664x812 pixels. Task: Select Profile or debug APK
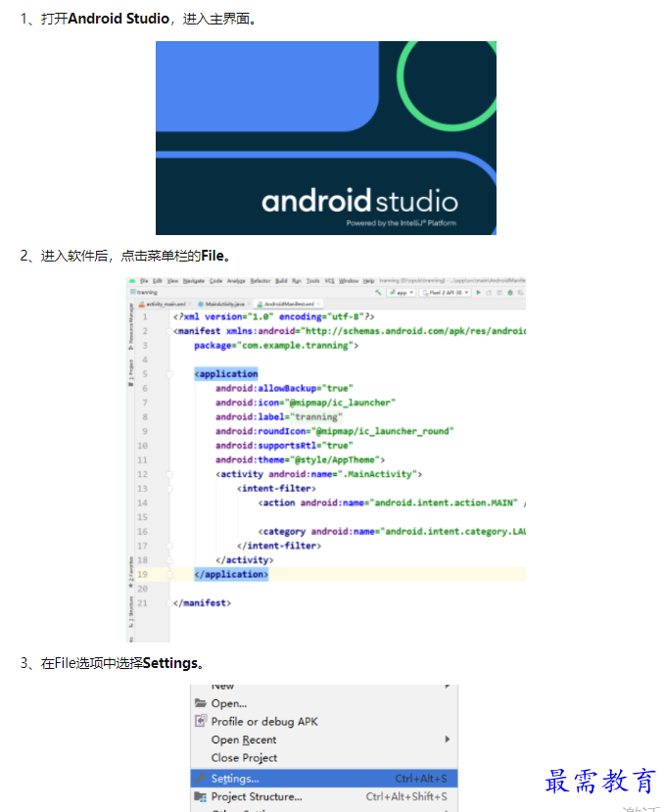[324, 722]
